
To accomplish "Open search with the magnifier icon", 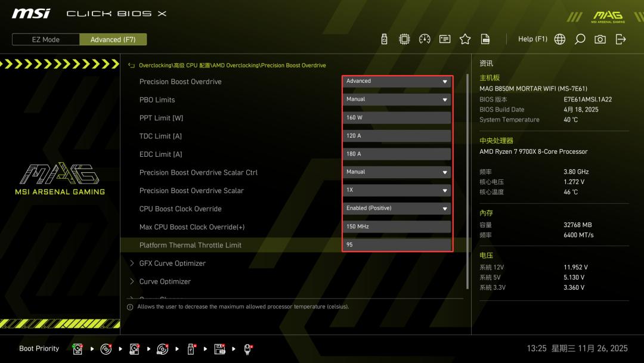I will (580, 39).
